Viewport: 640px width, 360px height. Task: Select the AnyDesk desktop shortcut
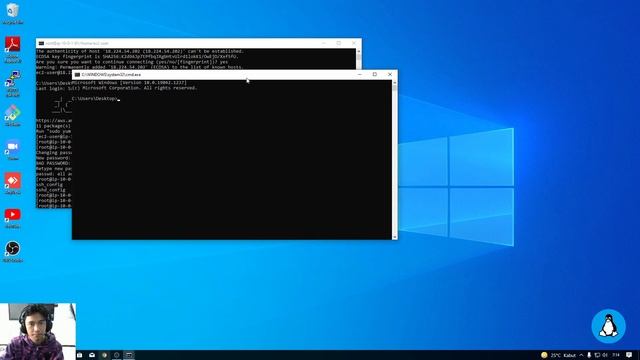click(13, 183)
